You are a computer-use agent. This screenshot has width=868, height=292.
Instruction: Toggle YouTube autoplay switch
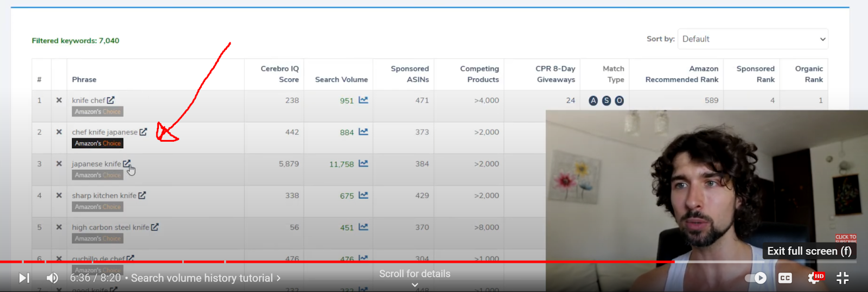tap(756, 278)
